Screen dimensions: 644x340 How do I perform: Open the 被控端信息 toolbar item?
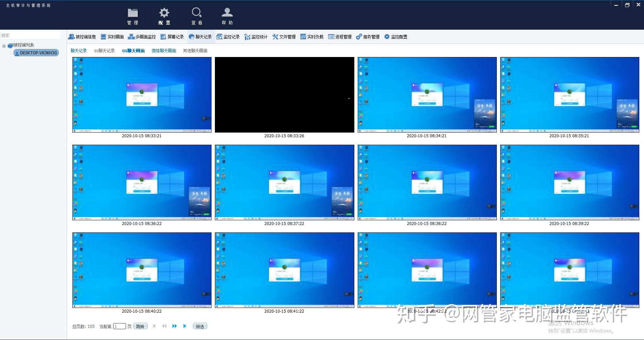coord(82,37)
